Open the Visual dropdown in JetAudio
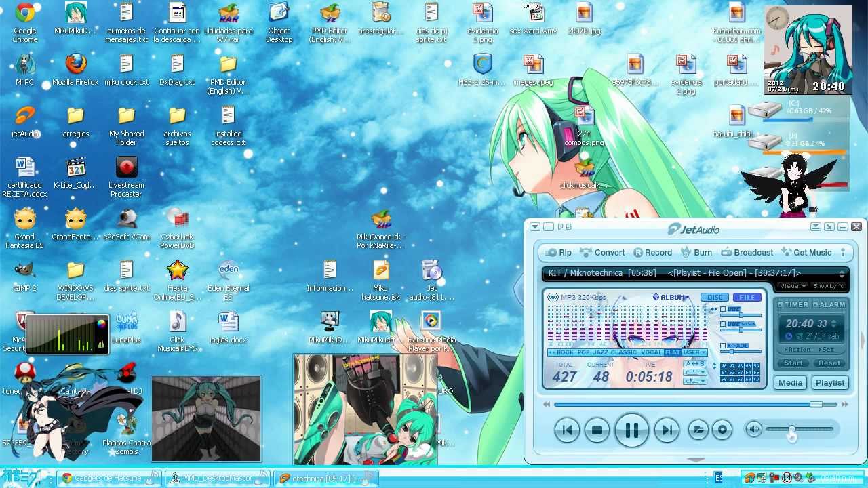The height and width of the screenshot is (488, 868). (x=791, y=286)
